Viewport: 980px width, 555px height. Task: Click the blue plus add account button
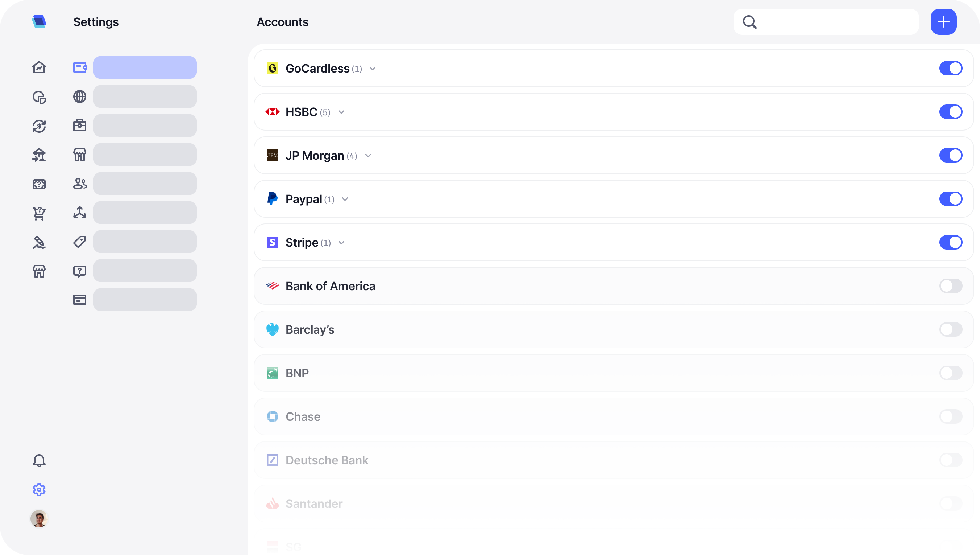(943, 22)
